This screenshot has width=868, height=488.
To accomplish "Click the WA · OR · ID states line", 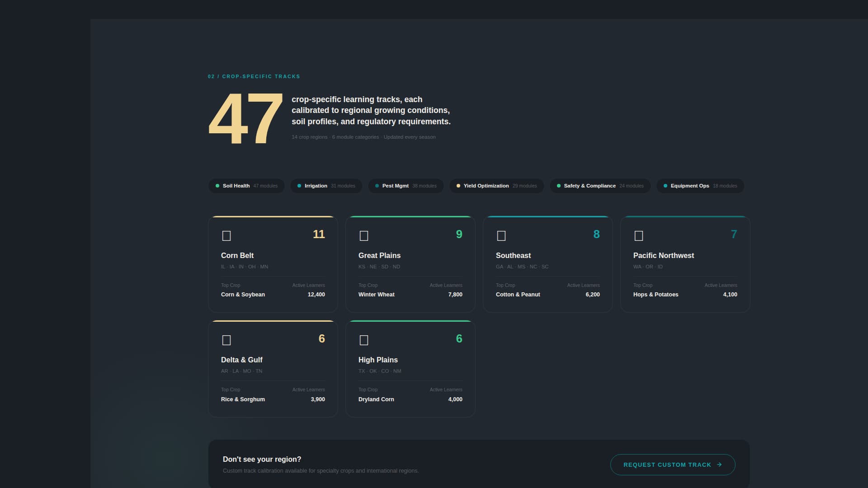I will 648,267.
